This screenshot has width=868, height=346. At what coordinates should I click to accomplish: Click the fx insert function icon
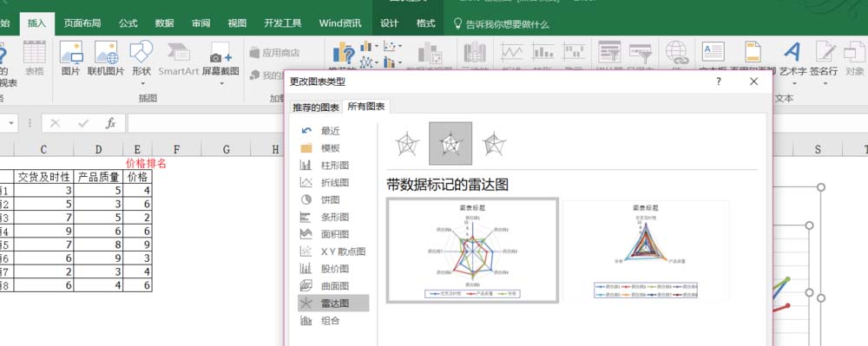pyautogui.click(x=111, y=123)
